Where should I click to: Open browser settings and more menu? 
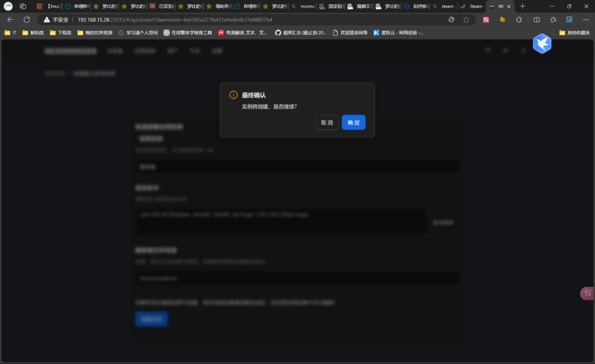(586, 19)
